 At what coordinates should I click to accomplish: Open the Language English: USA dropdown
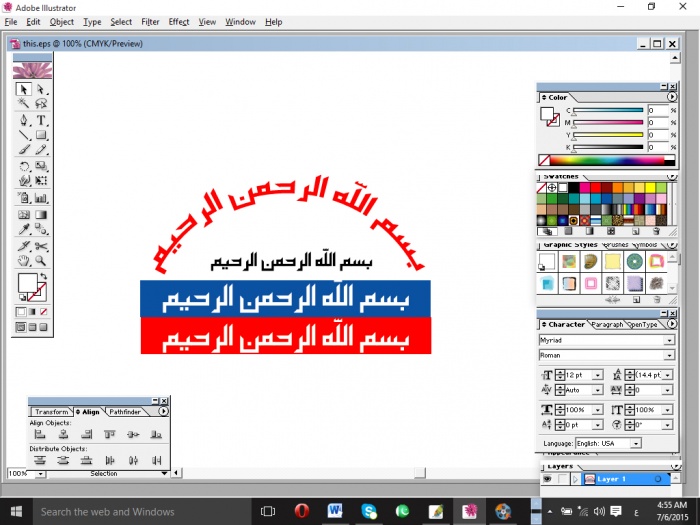click(636, 444)
